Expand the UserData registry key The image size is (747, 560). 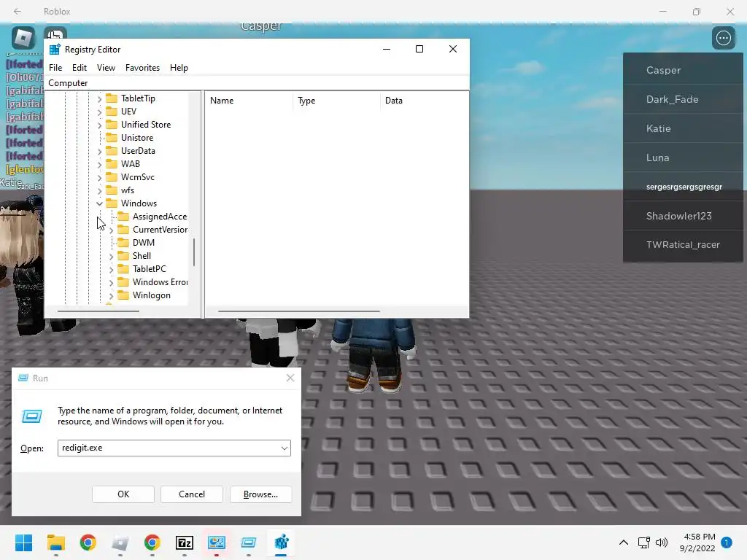point(99,152)
